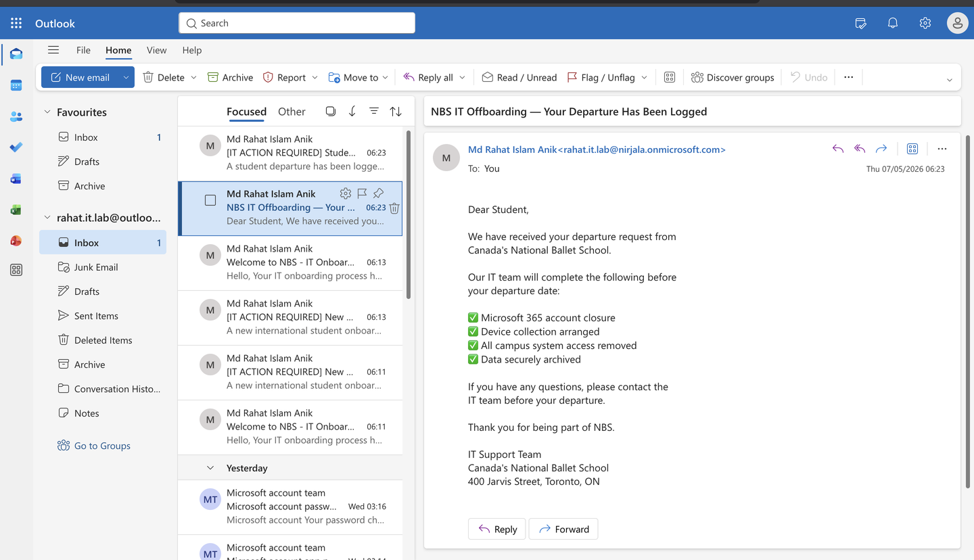
Task: Open Junk Email folder
Action: pyautogui.click(x=103, y=267)
